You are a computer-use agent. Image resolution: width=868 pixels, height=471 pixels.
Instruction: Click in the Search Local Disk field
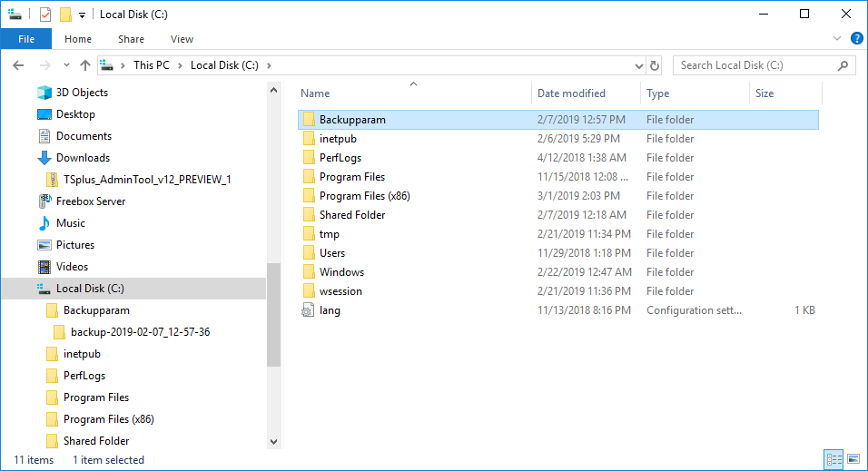[756, 65]
